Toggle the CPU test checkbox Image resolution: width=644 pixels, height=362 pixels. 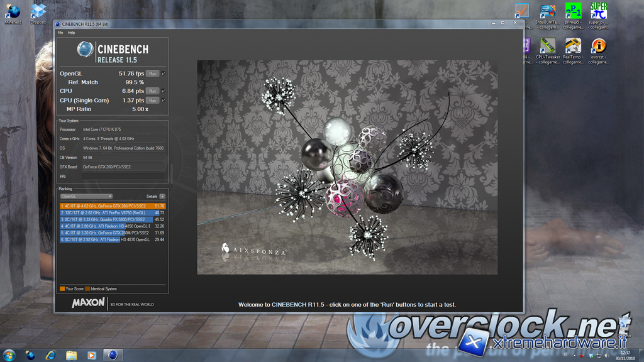point(164,91)
